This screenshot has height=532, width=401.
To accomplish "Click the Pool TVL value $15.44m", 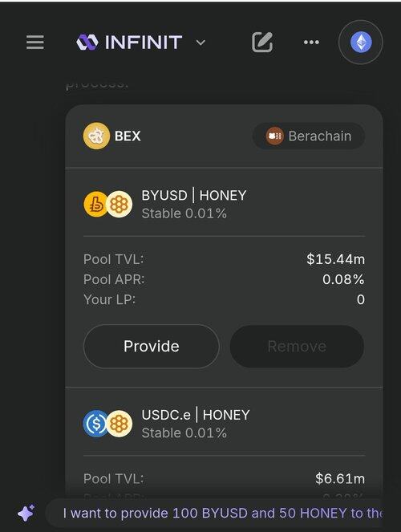I will point(335,259).
